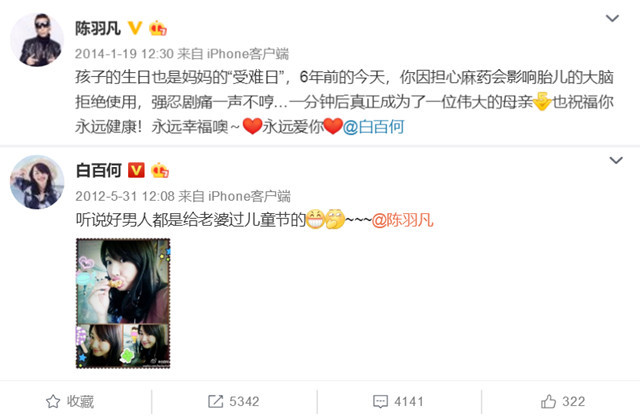The height and width of the screenshot is (420, 640).
Task: Follow the @陈羽凡 mention link
Action: click(402, 220)
